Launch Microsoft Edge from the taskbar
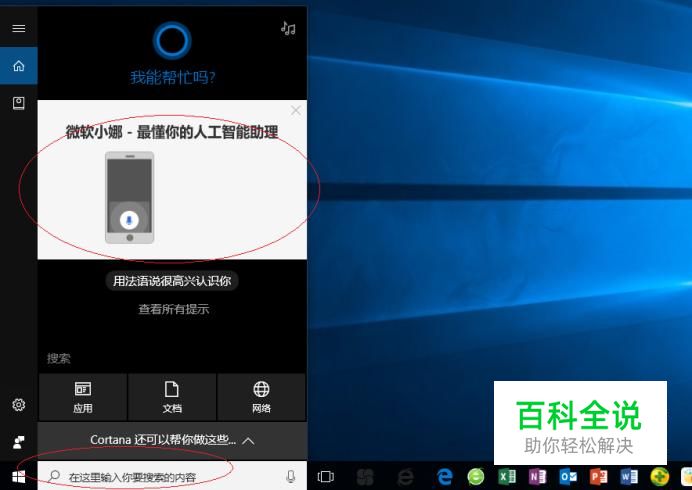Image resolution: width=692 pixels, height=490 pixels. (x=445, y=477)
